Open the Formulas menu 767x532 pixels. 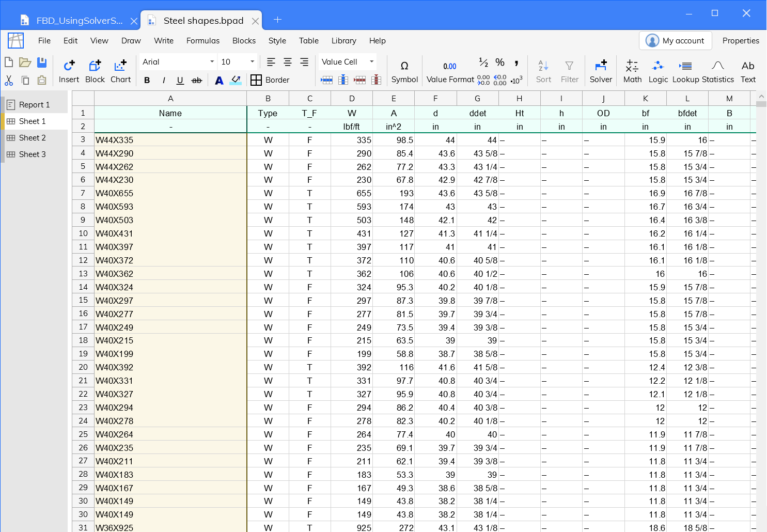202,40
